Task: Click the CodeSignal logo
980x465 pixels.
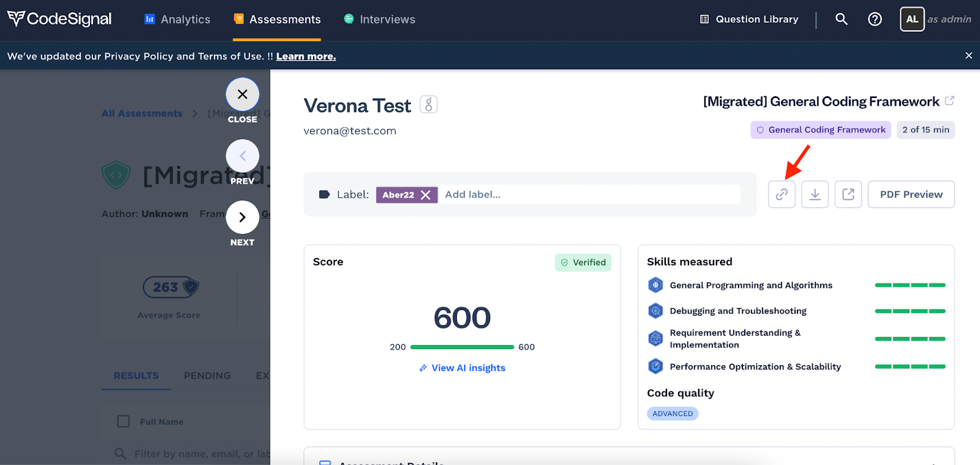Action: tap(59, 19)
